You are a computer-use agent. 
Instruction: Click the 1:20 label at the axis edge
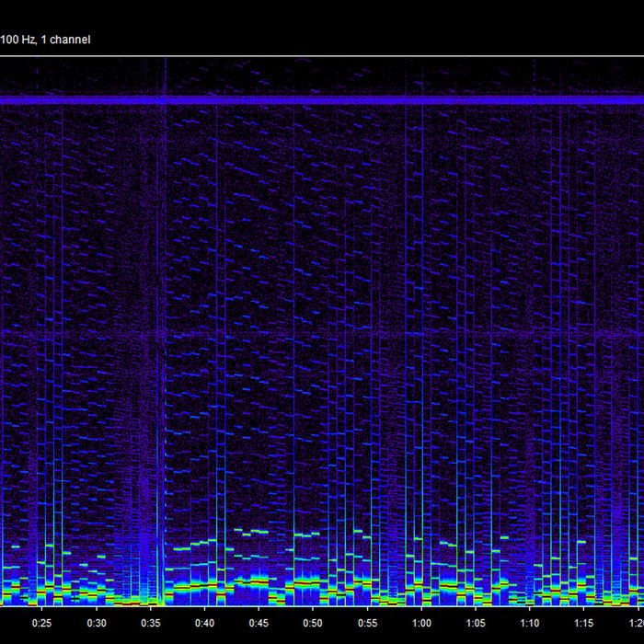[x=635, y=623]
